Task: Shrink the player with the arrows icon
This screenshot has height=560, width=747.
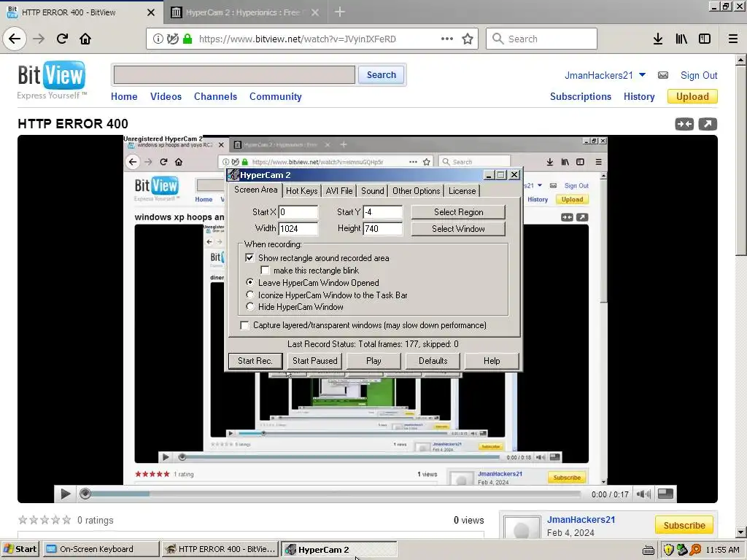Action: point(684,124)
